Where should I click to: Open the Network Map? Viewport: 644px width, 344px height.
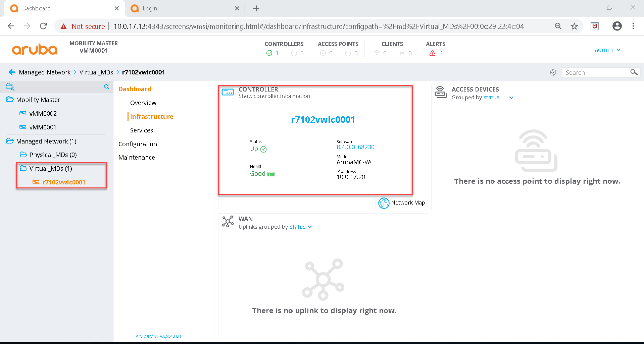tap(402, 203)
